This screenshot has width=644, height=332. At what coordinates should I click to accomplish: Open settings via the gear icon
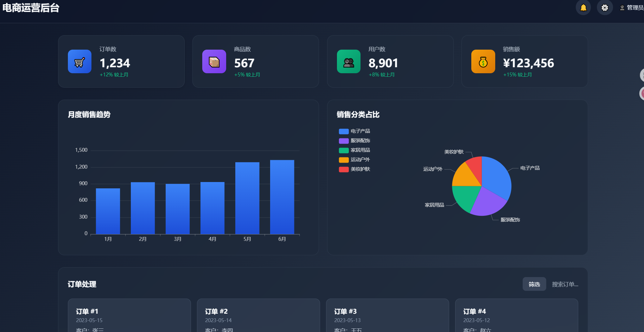605,8
